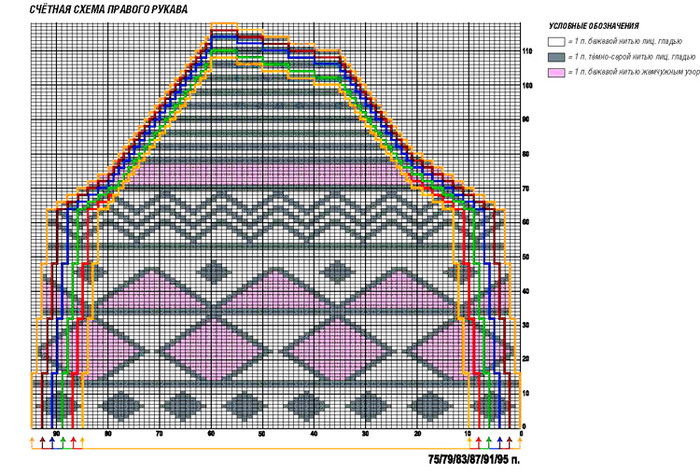Screen dimensions: 700x475
Task: Click stitch number 40 on the bottom axis
Action: click(x=314, y=433)
